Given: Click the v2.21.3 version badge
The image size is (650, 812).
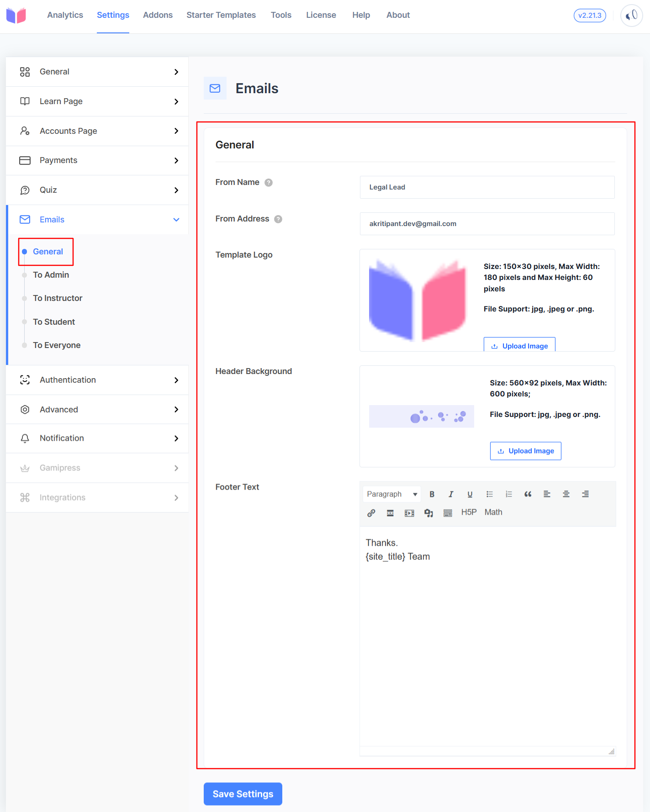Looking at the screenshot, I should coord(590,16).
